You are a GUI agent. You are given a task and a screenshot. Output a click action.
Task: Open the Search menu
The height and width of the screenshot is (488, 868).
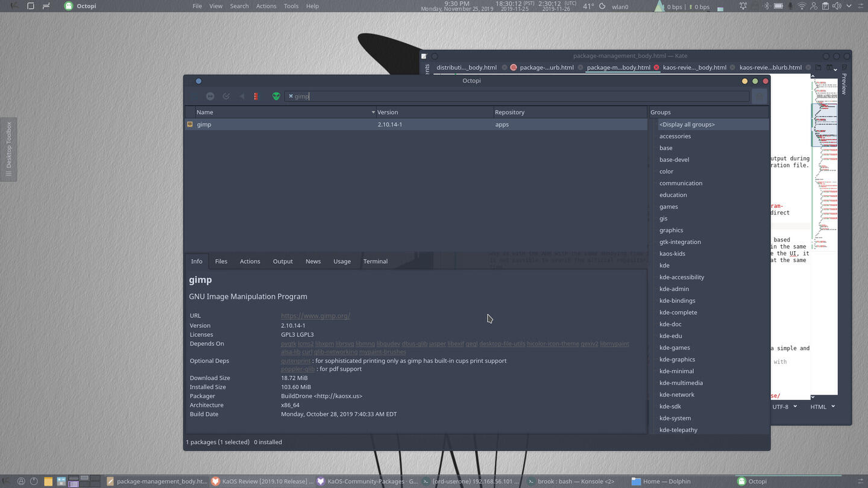pos(239,6)
